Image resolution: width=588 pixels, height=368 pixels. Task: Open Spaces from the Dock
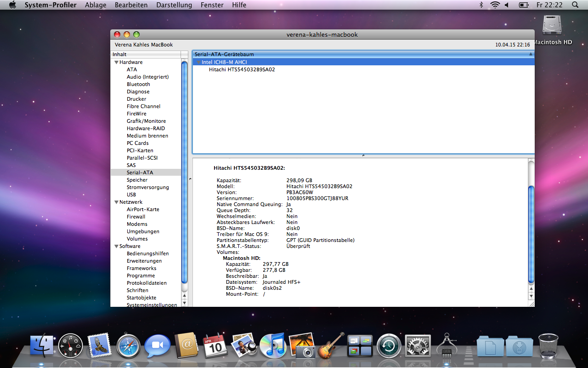[x=360, y=346]
